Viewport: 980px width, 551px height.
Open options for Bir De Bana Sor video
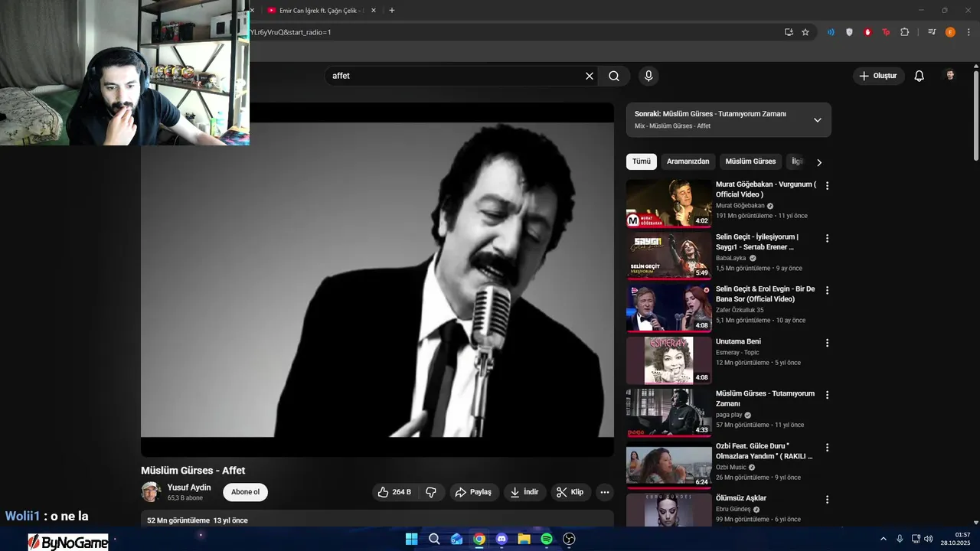(827, 290)
